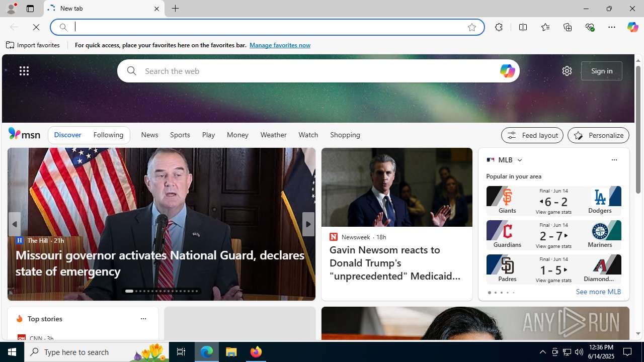Viewport: 644px width, 362px height.
Task: Select third MLB card page dot
Action: tap(501, 293)
